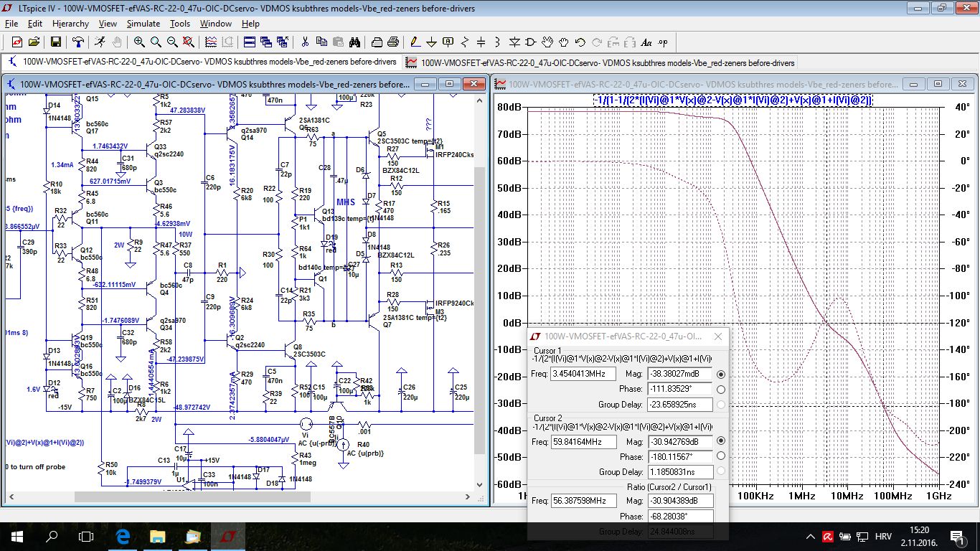
Task: Create a new schematic with toolbar icon
Action: pos(17,42)
